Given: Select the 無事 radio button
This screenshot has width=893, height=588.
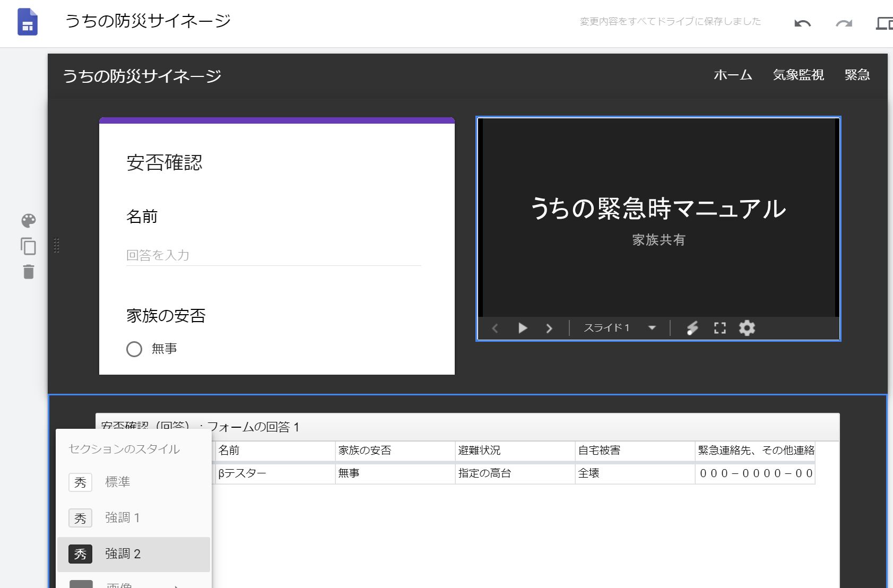Looking at the screenshot, I should [134, 349].
